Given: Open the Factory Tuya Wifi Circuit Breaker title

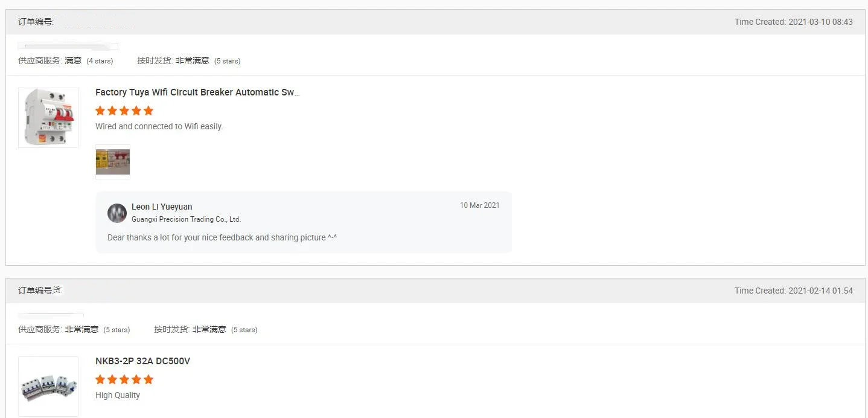Looking at the screenshot, I should [197, 92].
